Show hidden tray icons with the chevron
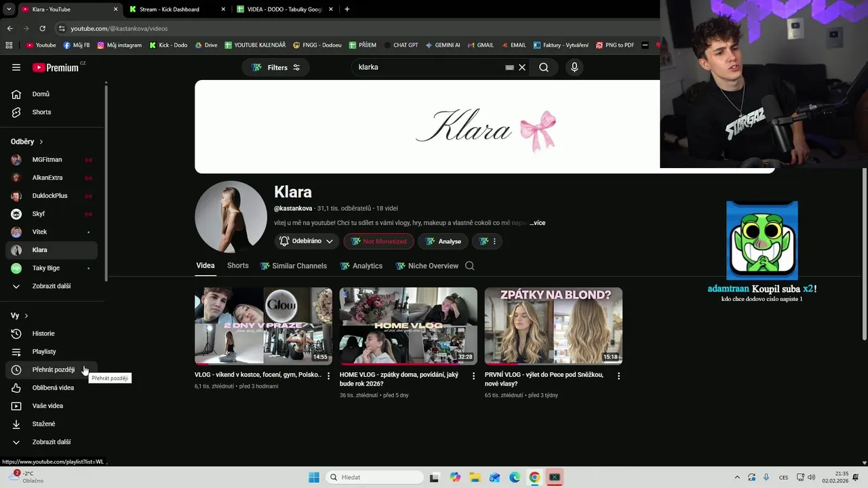Image resolution: width=868 pixels, height=488 pixels. (x=737, y=477)
